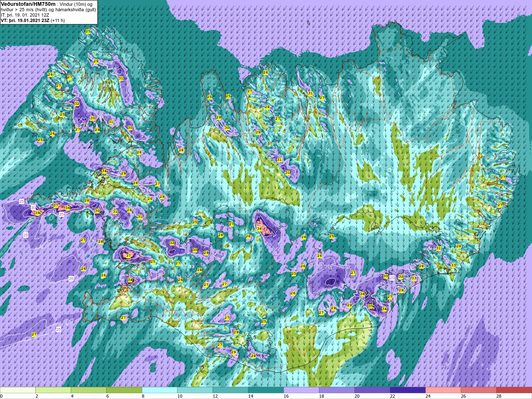Click the 'IT: þri. 19. 01. 2021 12Z' line
The height and width of the screenshot is (399, 532).
(25, 15)
